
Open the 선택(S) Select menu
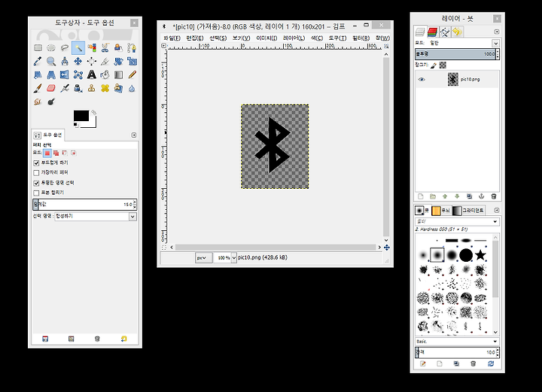[218, 38]
